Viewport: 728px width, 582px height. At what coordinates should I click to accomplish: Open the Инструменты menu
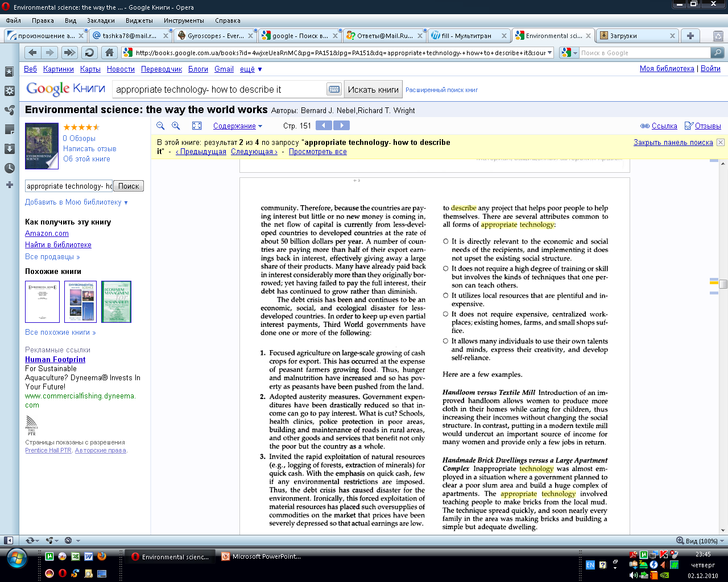[184, 20]
